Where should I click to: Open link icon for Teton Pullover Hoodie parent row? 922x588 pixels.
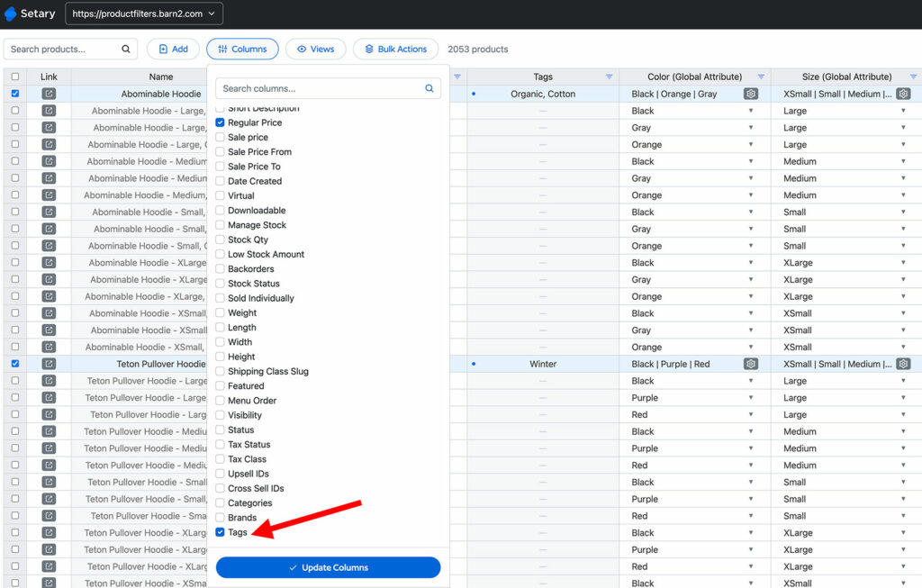[x=49, y=364]
